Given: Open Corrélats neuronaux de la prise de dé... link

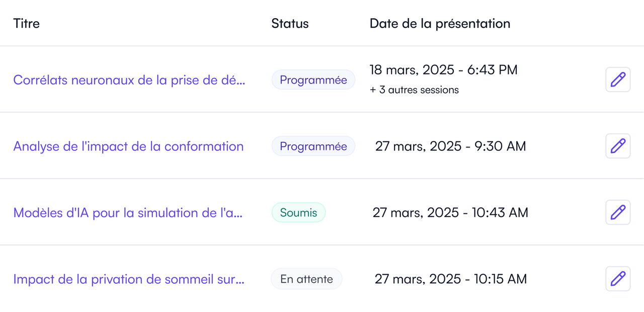Looking at the screenshot, I should (129, 80).
